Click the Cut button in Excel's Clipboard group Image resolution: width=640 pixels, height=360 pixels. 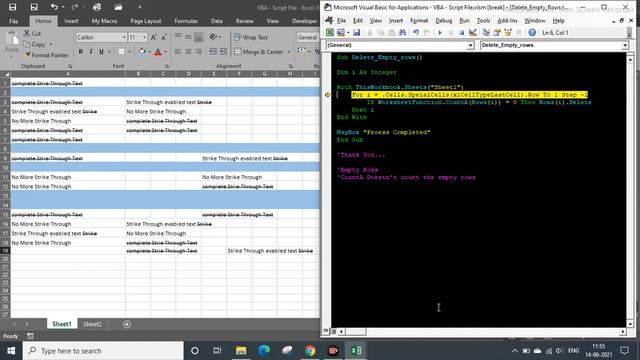(x=32, y=33)
